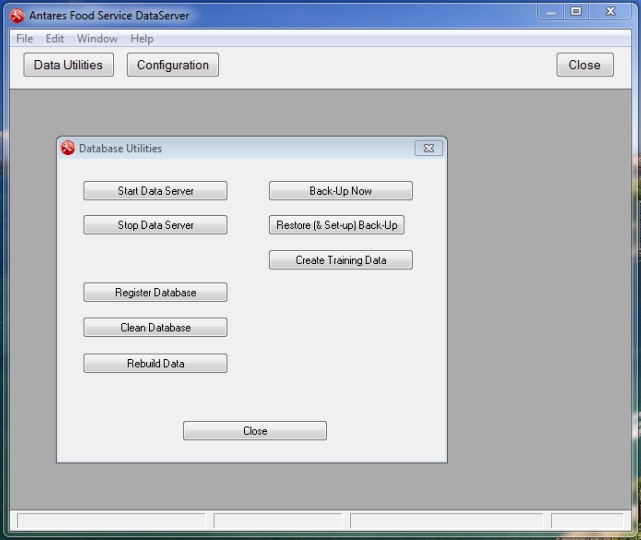The image size is (641, 540).
Task: Stop the Data Server
Action: [x=155, y=225]
